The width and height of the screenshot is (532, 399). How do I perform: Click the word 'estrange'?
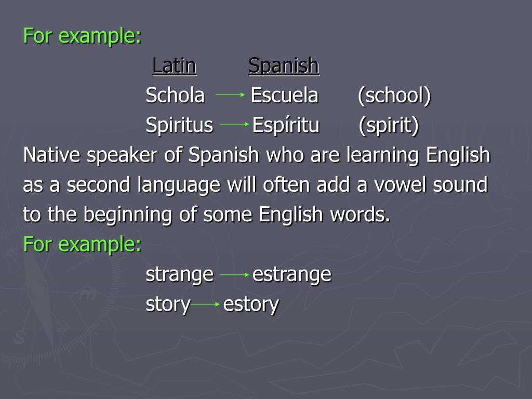pyautogui.click(x=292, y=275)
